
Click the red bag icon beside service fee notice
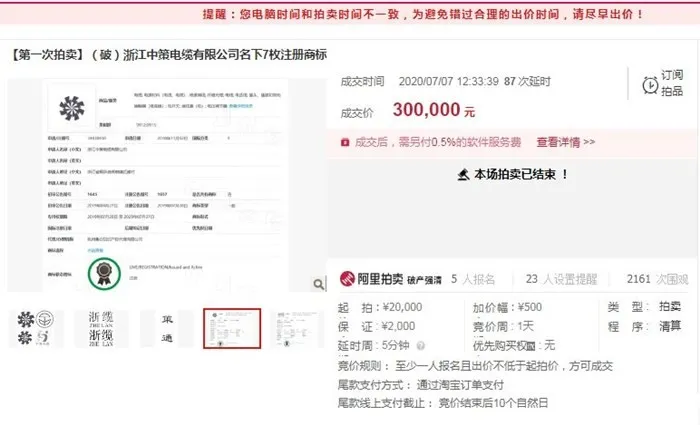[345, 142]
